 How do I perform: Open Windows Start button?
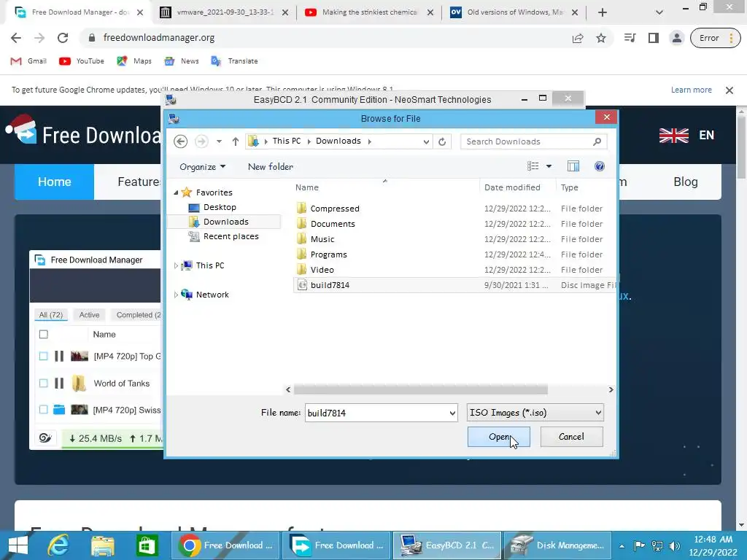(x=18, y=545)
